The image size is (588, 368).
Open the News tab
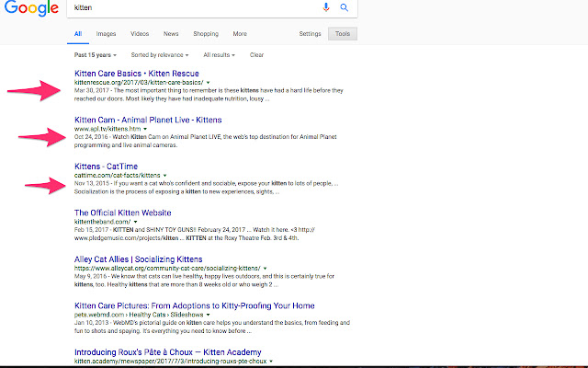tap(171, 34)
